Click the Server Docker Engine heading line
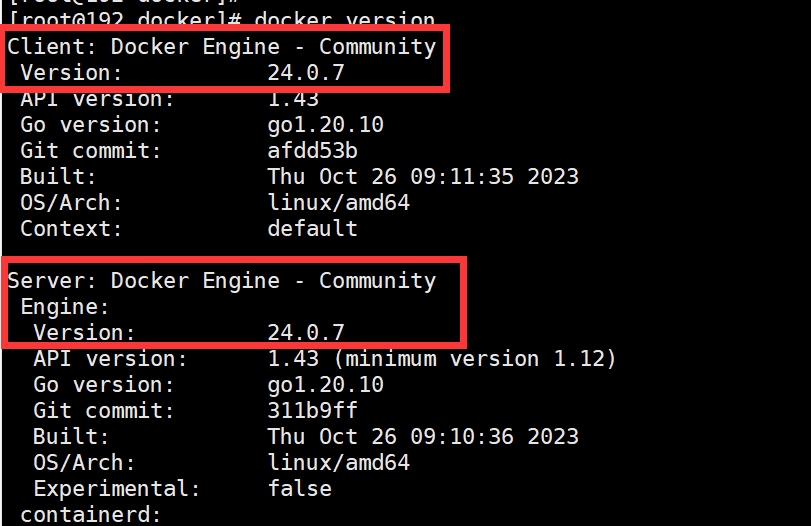The image size is (811, 526). click(x=222, y=281)
